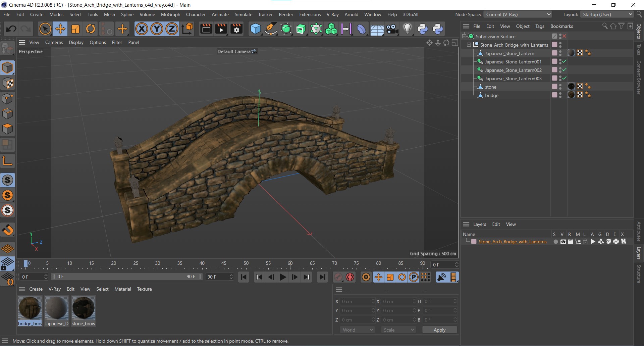Toggle lock for Stone_Arch_Bridge_with_Lanterns layer
The image size is (644, 346).
click(585, 242)
